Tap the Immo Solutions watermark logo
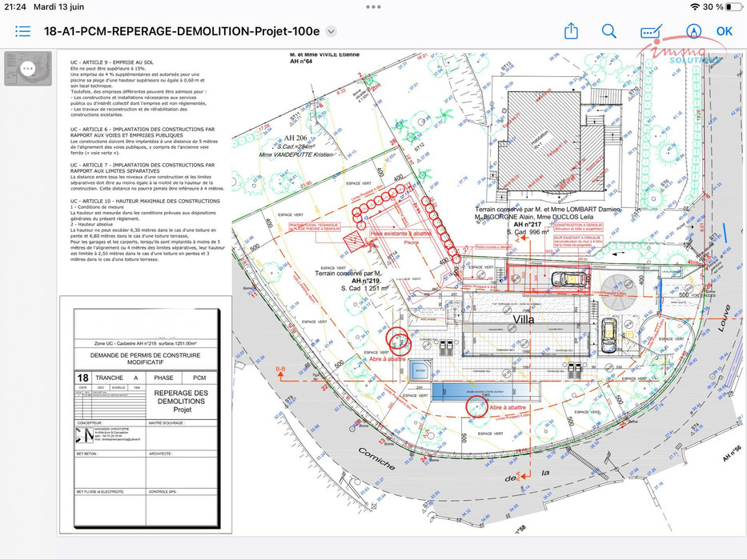The image size is (747, 560). [x=667, y=53]
